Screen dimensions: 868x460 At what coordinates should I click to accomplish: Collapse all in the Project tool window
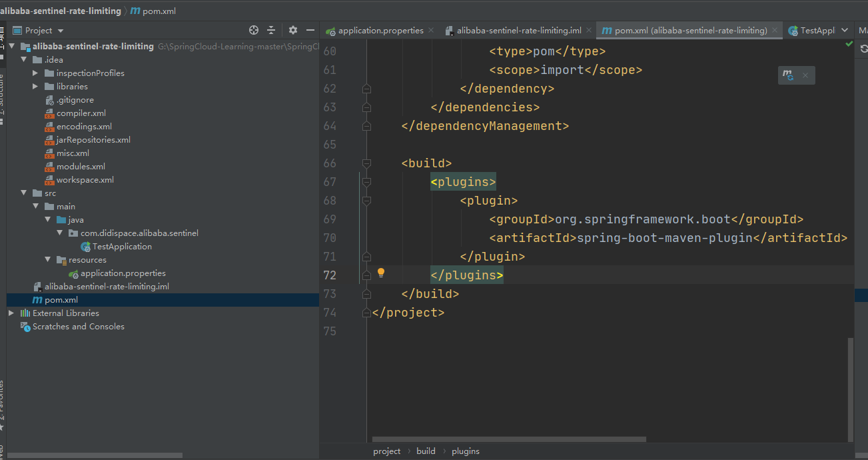coord(271,31)
